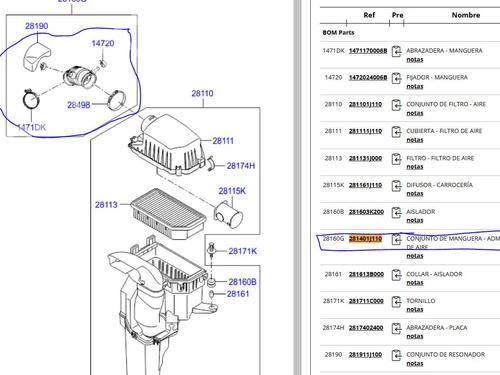
Task: Open part number 281101J110 link
Action: pyautogui.click(x=365, y=104)
